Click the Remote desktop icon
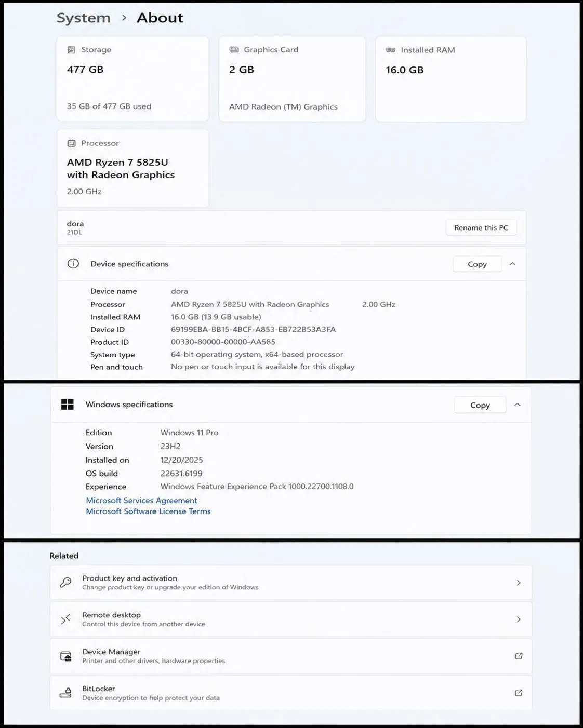The image size is (583, 728). point(65,619)
